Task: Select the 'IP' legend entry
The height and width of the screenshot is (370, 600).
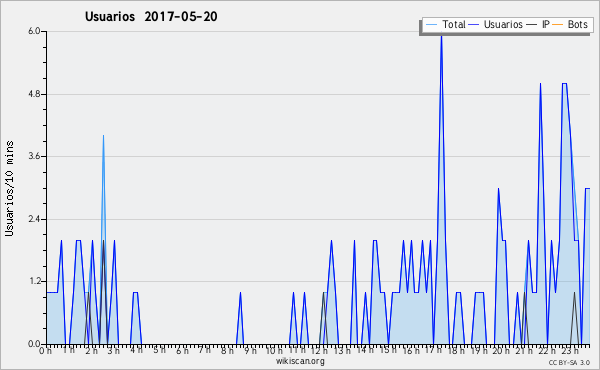Action: coord(546,24)
